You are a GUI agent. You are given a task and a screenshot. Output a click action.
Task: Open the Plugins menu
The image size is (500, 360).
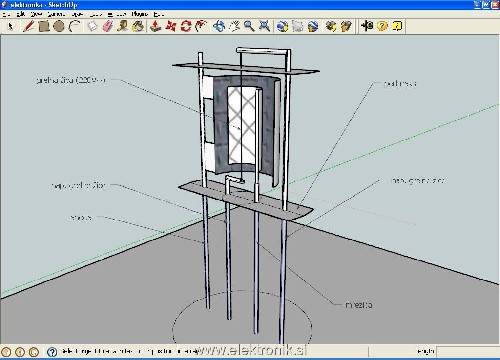tap(139, 14)
